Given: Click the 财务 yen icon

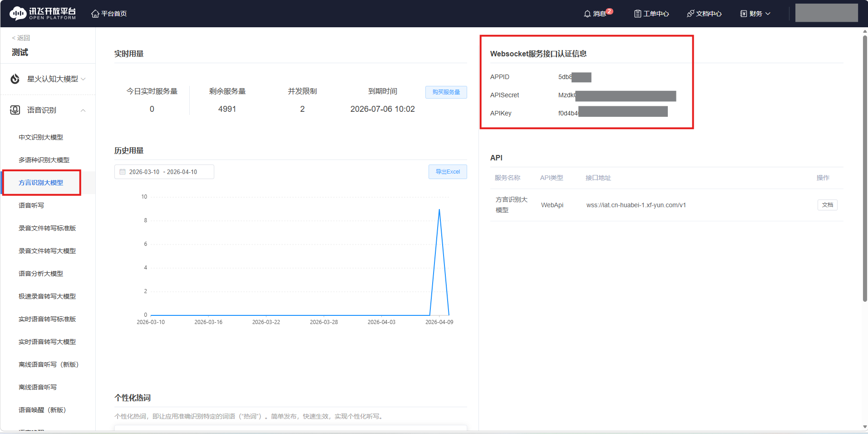Looking at the screenshot, I should 744,14.
